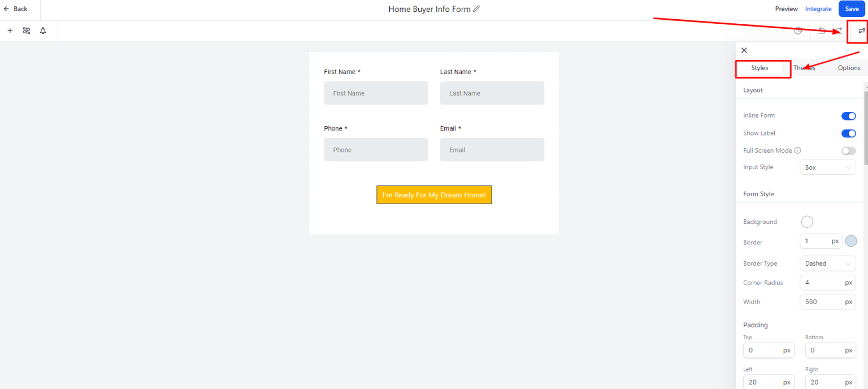Disable the Inline Form toggle
Viewport: 868px width, 389px height.
click(x=848, y=115)
